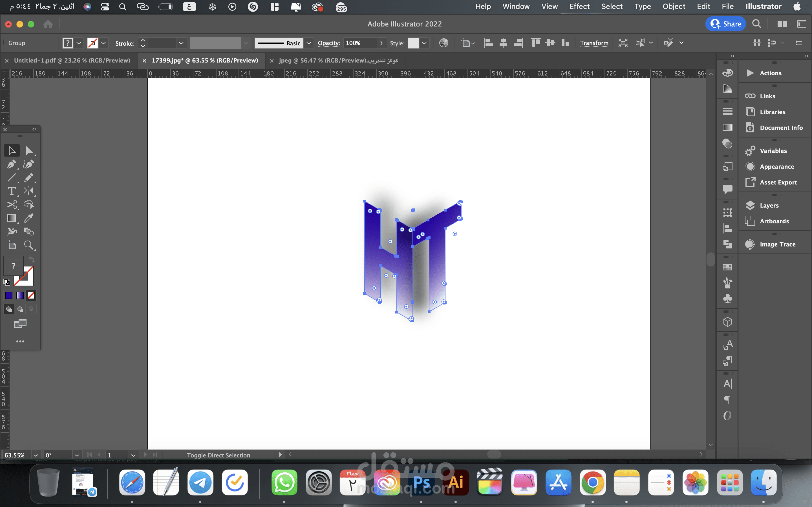Activate the Zoom tool in toolbox
812x507 pixels.
pyautogui.click(x=29, y=245)
